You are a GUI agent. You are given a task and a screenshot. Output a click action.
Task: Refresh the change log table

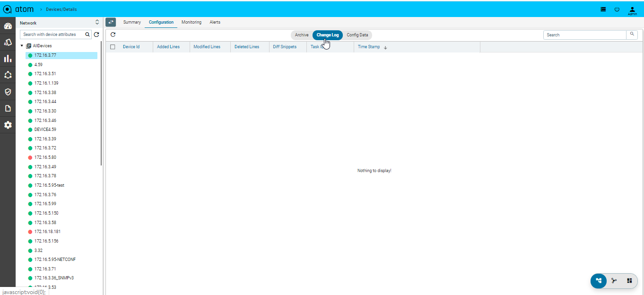(113, 35)
